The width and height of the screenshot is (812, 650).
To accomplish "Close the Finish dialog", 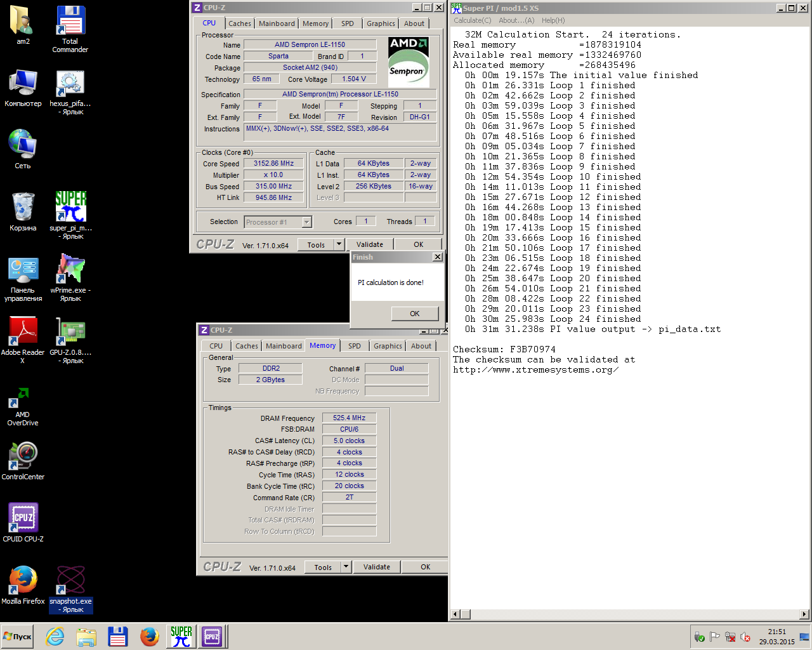I will [x=438, y=257].
